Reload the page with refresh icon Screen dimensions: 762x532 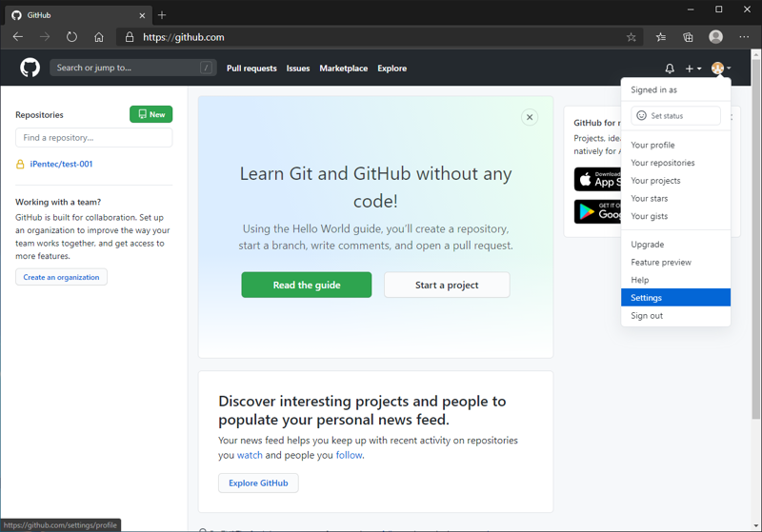[71, 37]
